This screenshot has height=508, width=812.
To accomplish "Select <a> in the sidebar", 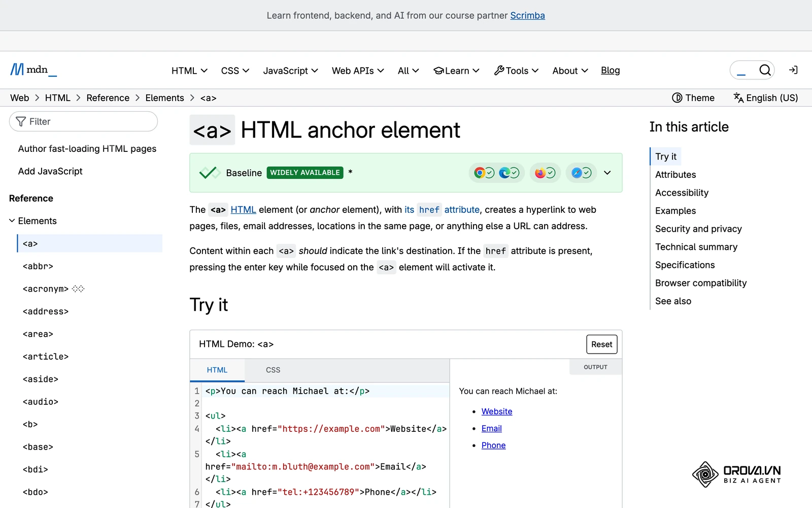I will pos(90,243).
